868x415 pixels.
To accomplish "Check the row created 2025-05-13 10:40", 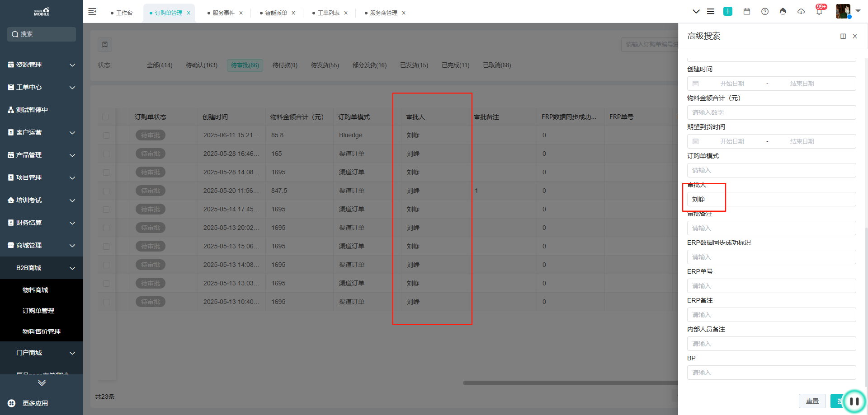I will 106,302.
